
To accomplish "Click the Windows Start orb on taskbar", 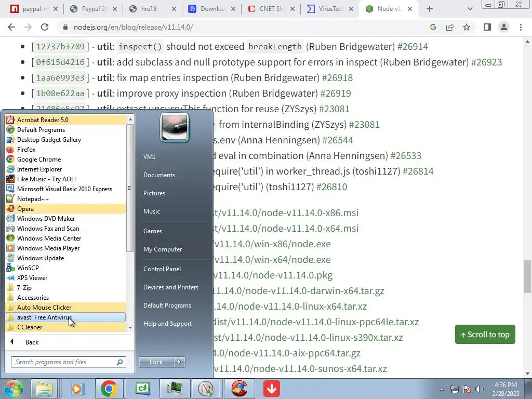I will (x=14, y=389).
